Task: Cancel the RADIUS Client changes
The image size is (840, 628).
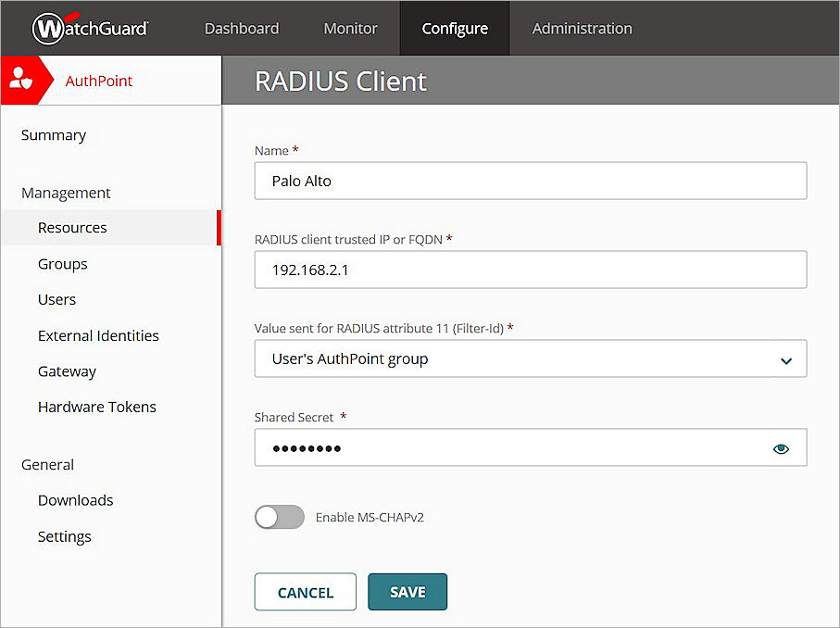Action: [x=305, y=591]
